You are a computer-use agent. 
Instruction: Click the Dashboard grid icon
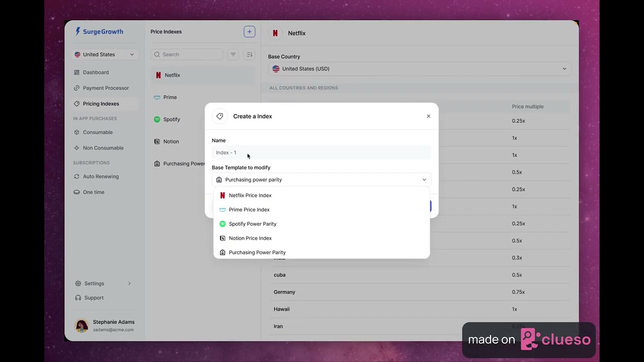click(x=76, y=72)
